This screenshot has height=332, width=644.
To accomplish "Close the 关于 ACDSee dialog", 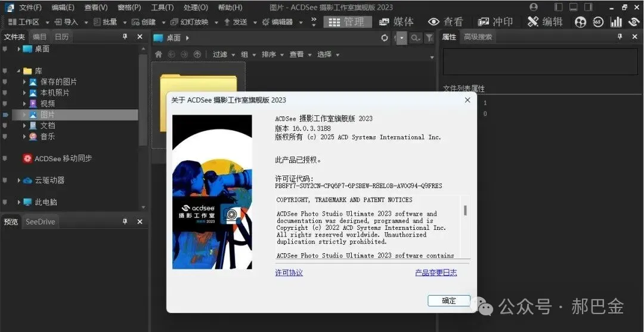I will [467, 100].
